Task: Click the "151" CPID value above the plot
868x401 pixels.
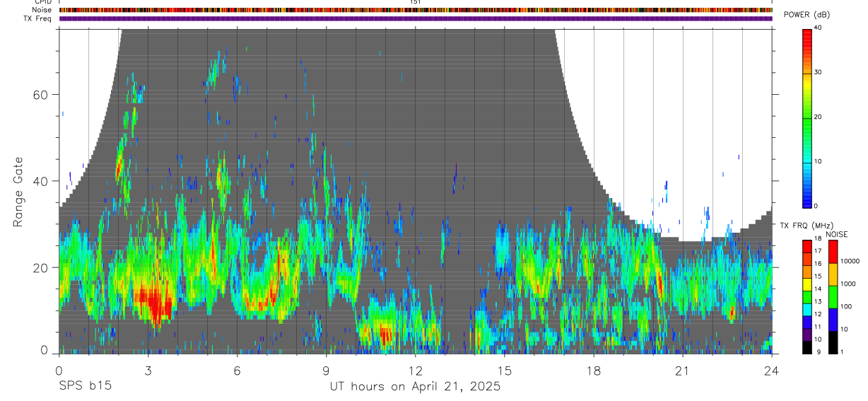Action: coord(416,2)
